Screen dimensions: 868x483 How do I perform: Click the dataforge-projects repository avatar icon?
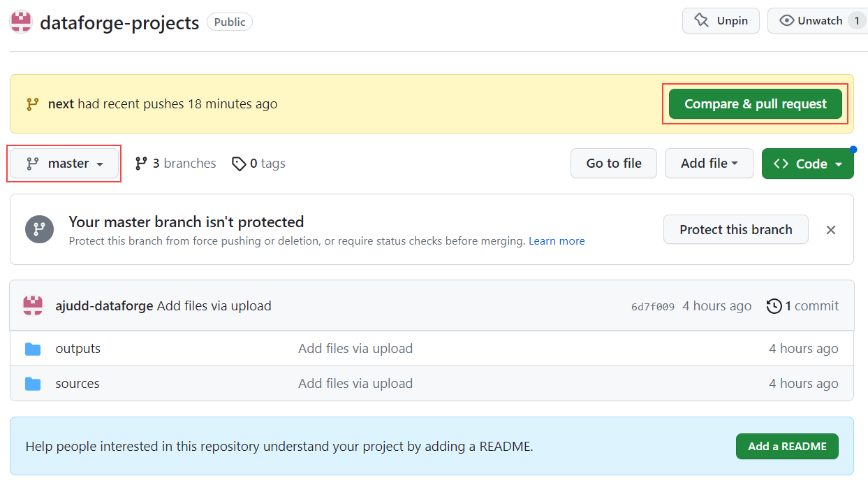(21, 22)
